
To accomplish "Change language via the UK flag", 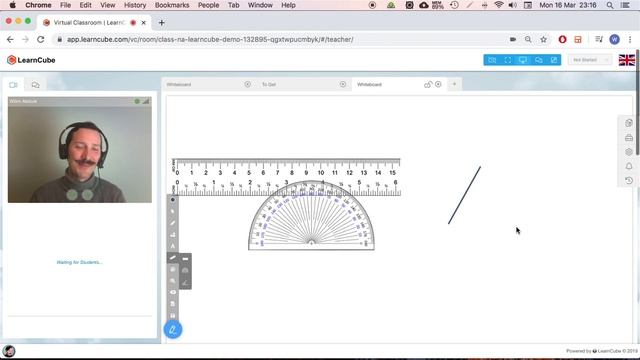I will pyautogui.click(x=627, y=60).
